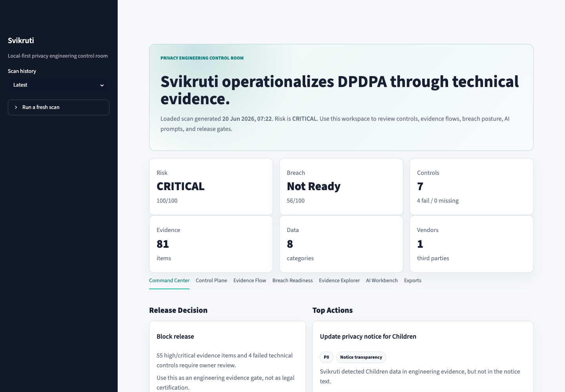Viewport: 565px width, 392px height.
Task: Click the Data 8 categories card
Action: [341, 244]
